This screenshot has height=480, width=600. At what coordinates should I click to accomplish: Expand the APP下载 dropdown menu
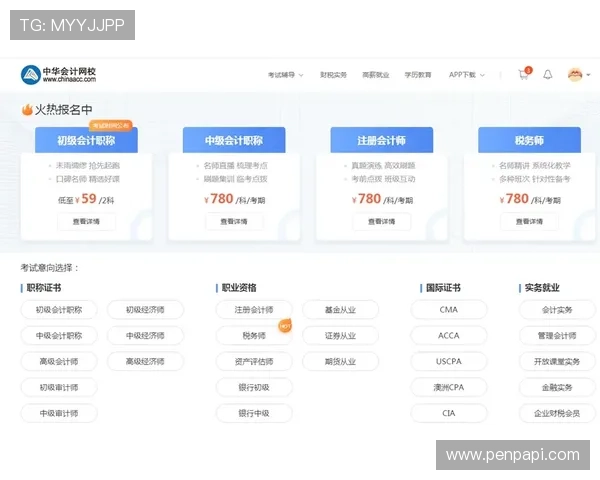coord(466,75)
